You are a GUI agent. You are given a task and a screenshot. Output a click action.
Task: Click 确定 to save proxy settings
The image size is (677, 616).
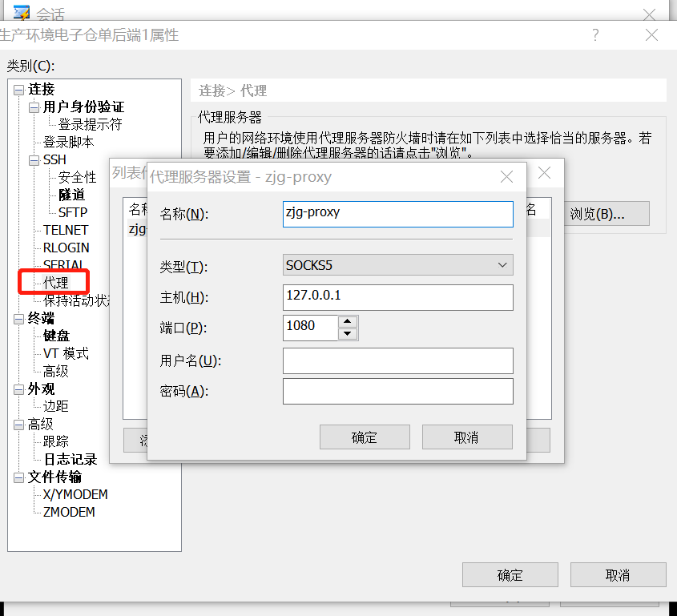click(365, 437)
